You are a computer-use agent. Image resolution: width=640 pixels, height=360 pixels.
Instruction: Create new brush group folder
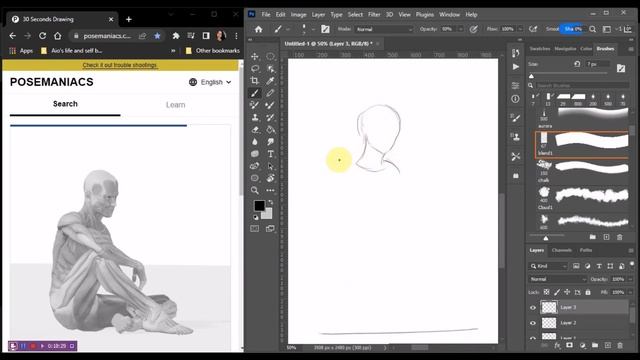tap(593, 237)
